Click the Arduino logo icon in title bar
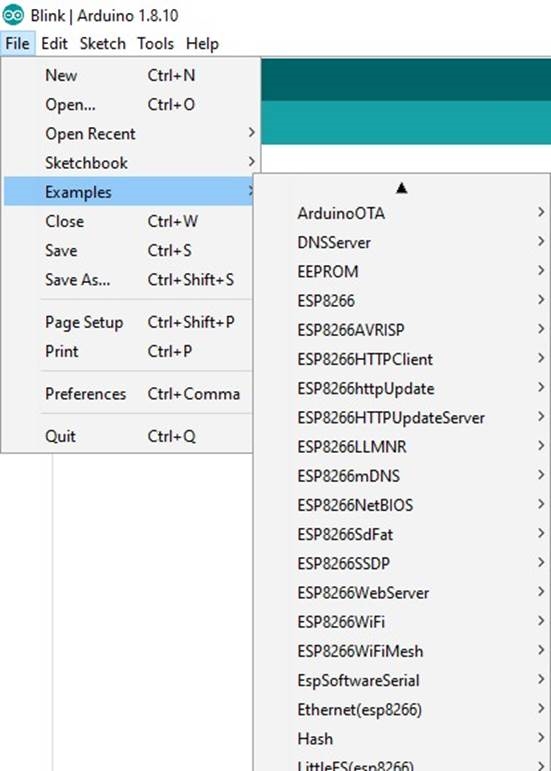This screenshot has width=551, height=771. pos(13,15)
